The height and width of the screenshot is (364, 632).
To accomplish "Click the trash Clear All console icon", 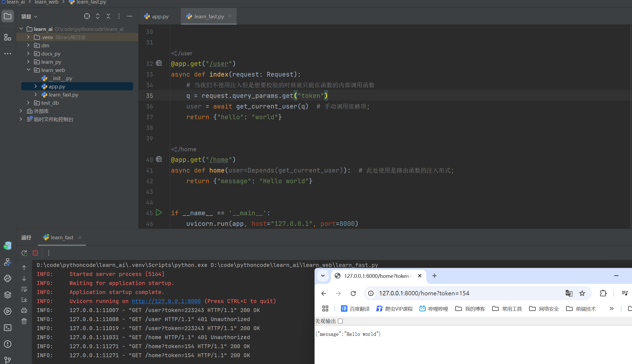I will click(24, 321).
